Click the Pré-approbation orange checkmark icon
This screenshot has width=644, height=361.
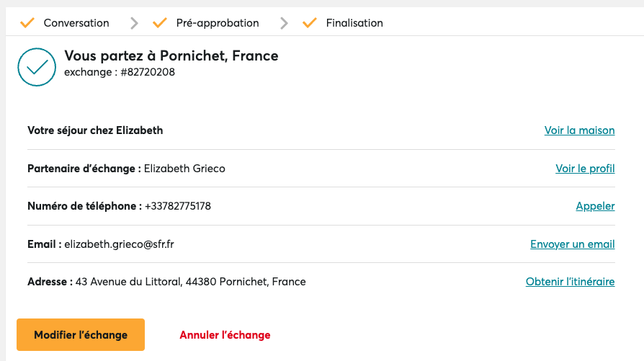(160, 22)
